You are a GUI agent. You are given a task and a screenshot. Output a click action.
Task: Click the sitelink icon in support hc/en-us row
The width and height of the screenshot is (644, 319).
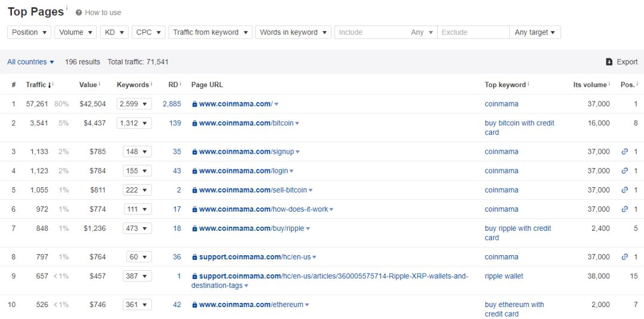click(x=625, y=257)
